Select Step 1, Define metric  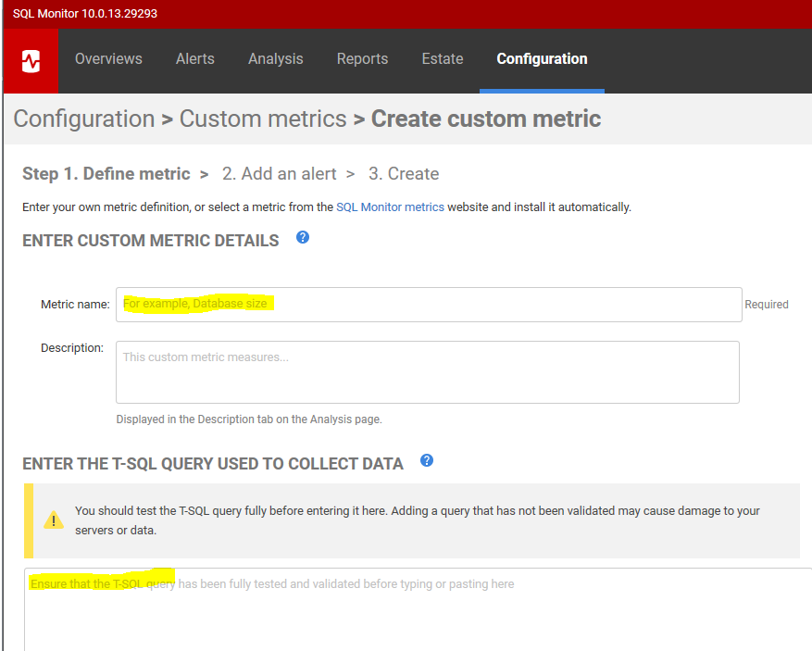[x=106, y=173]
